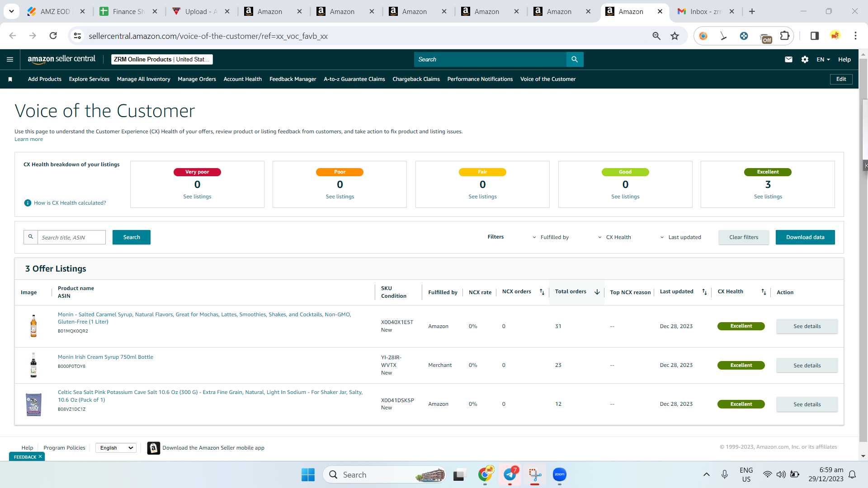Screen dimensions: 868x488
Task: Open the Windows Start menu
Action: (308, 474)
